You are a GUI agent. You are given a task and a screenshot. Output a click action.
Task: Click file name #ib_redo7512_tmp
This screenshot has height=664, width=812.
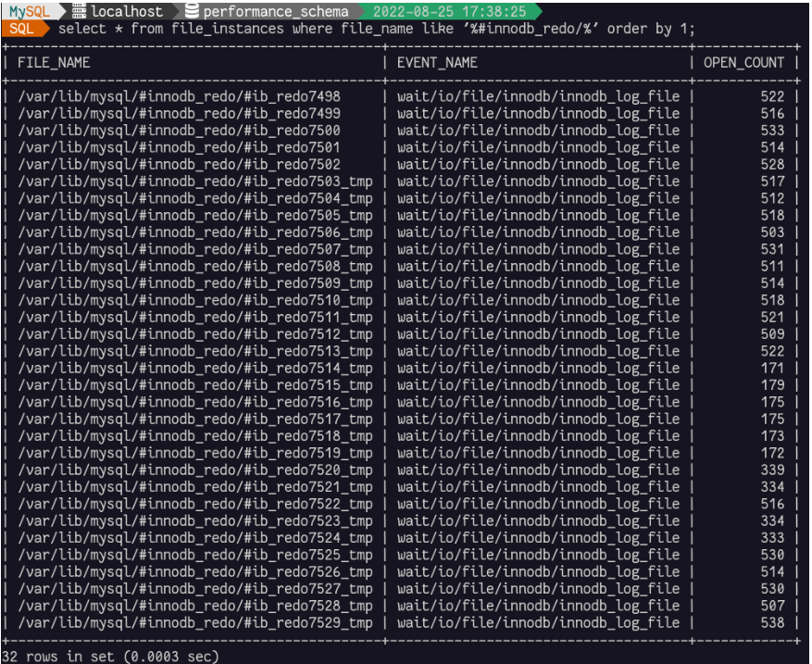pos(195,334)
